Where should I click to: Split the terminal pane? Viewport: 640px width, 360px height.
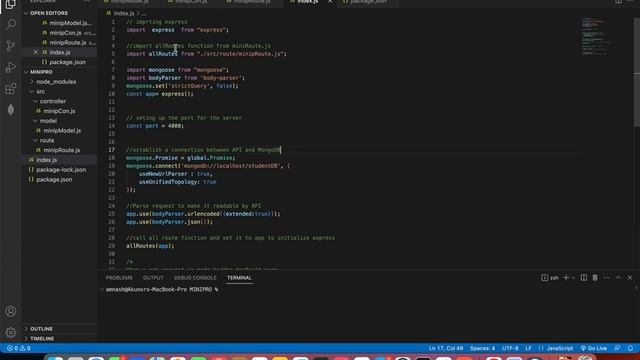[584, 278]
